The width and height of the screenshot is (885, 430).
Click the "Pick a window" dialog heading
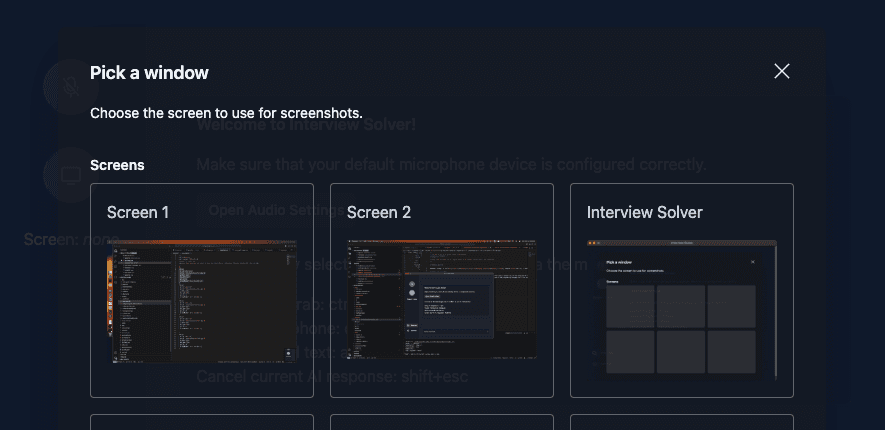(149, 72)
